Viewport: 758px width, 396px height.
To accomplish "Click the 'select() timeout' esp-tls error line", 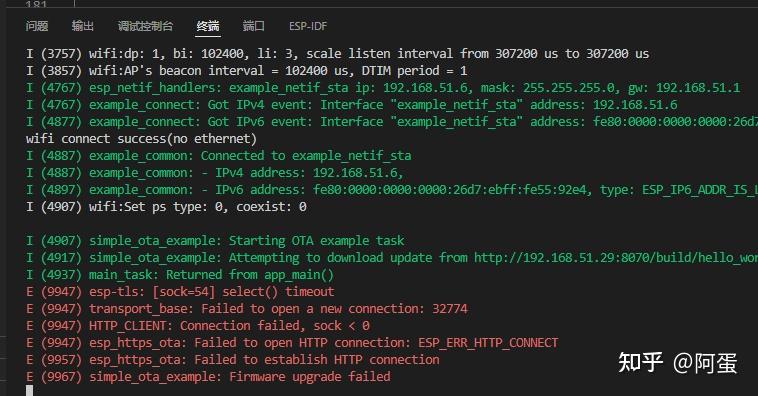I will point(180,292).
